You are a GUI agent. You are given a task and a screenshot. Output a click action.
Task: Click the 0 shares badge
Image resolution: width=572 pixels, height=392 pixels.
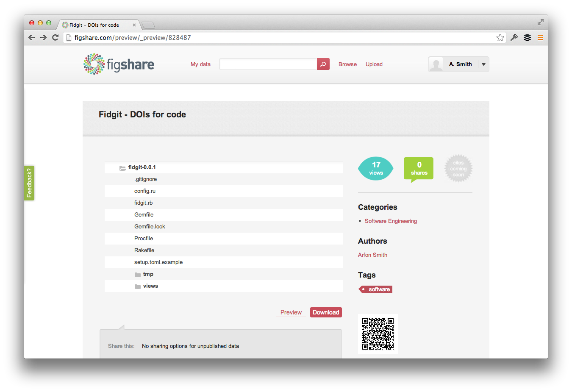(x=419, y=169)
